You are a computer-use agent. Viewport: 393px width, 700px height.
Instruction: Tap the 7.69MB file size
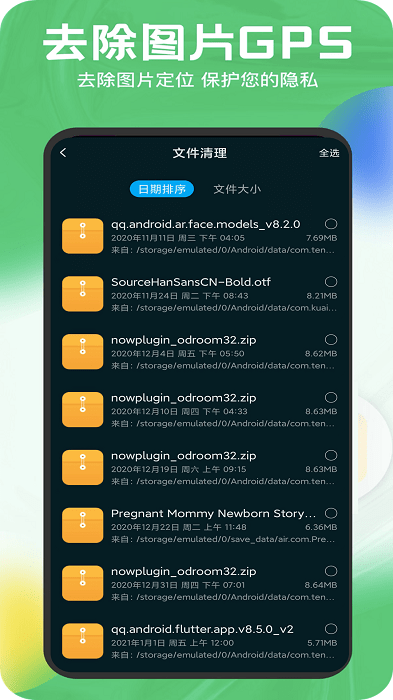[x=322, y=238]
